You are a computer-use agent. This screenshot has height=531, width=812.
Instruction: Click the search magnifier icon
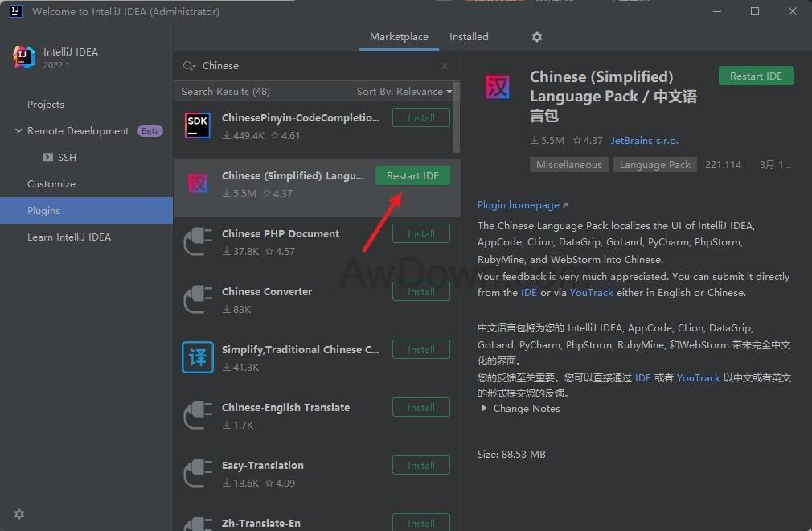click(189, 66)
